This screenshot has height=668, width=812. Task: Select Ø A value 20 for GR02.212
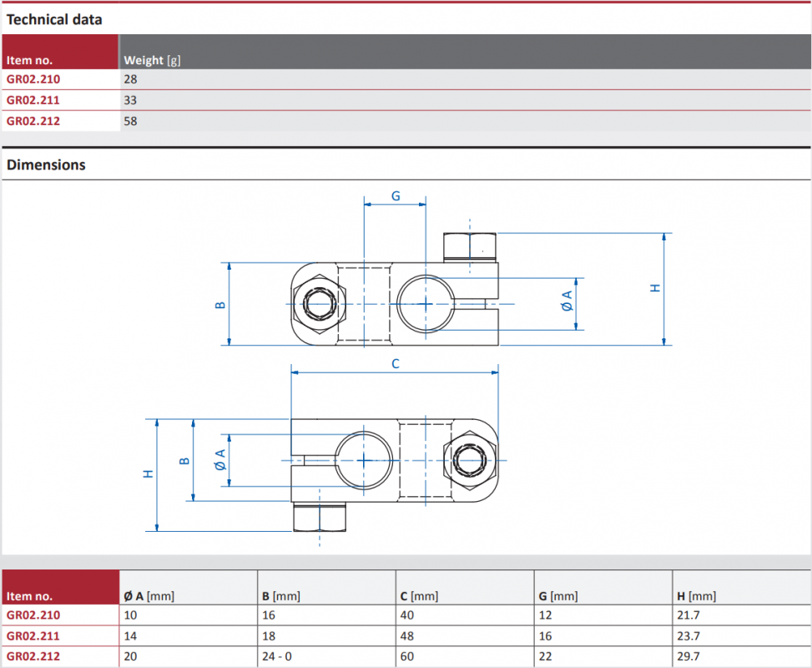(130, 656)
